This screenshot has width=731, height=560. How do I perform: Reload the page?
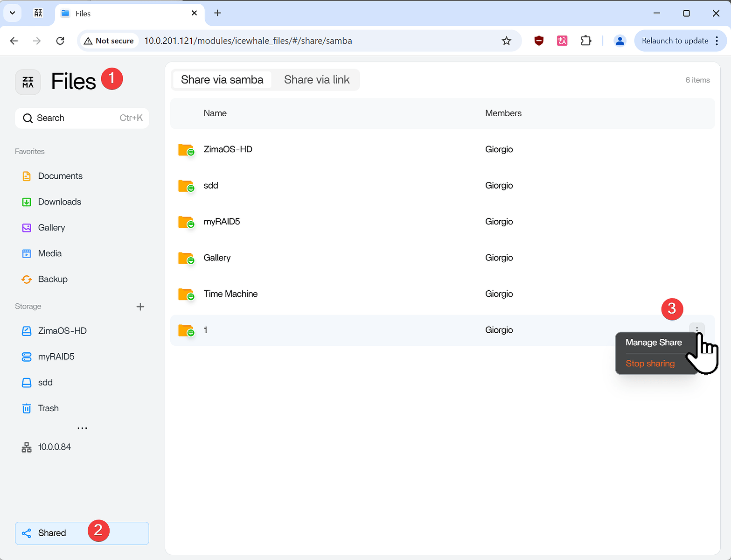coord(60,41)
